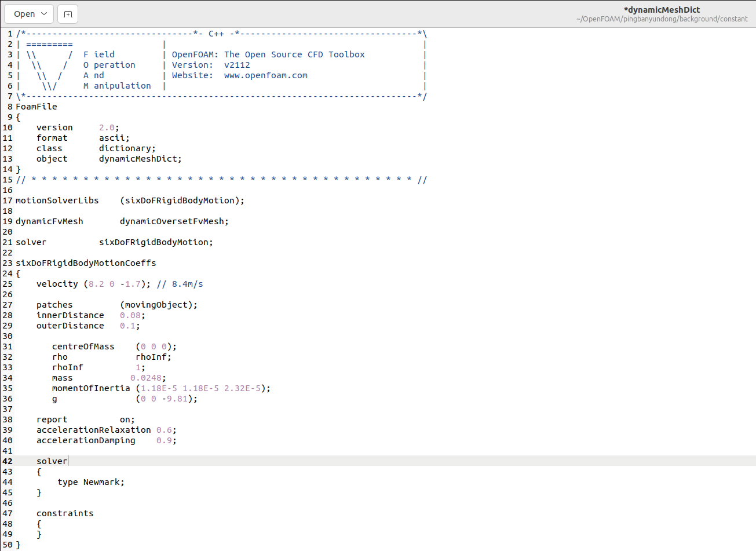
Task: Click on the constraints keyword
Action: click(65, 513)
